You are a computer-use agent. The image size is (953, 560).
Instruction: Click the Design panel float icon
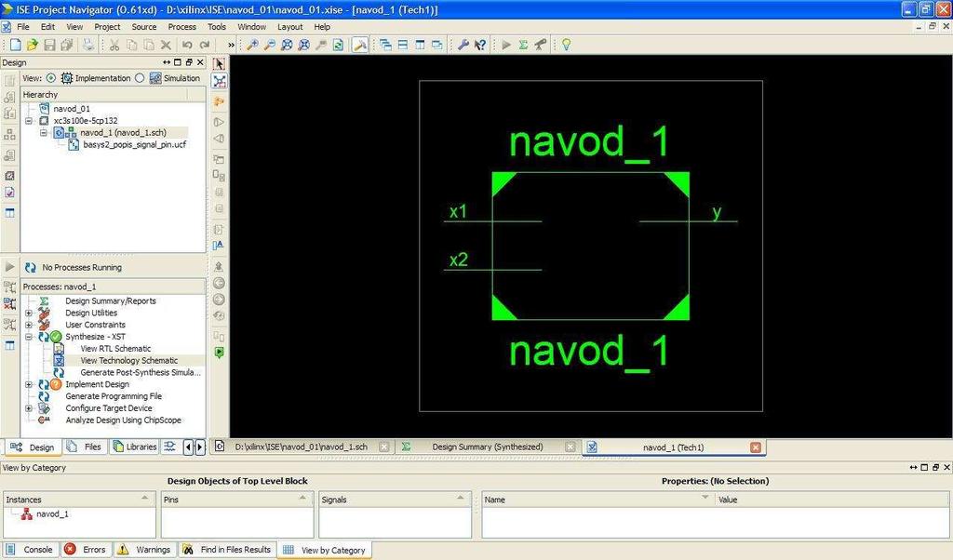[189, 62]
